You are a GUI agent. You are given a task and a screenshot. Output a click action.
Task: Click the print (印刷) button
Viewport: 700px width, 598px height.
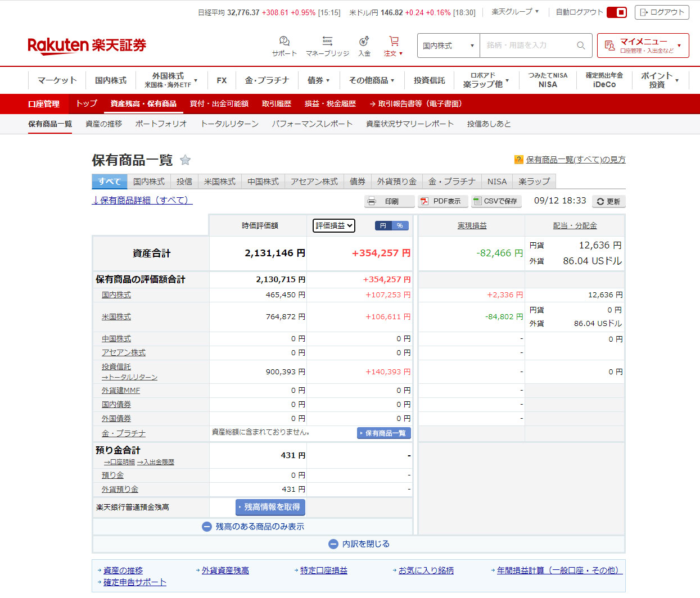tap(389, 201)
